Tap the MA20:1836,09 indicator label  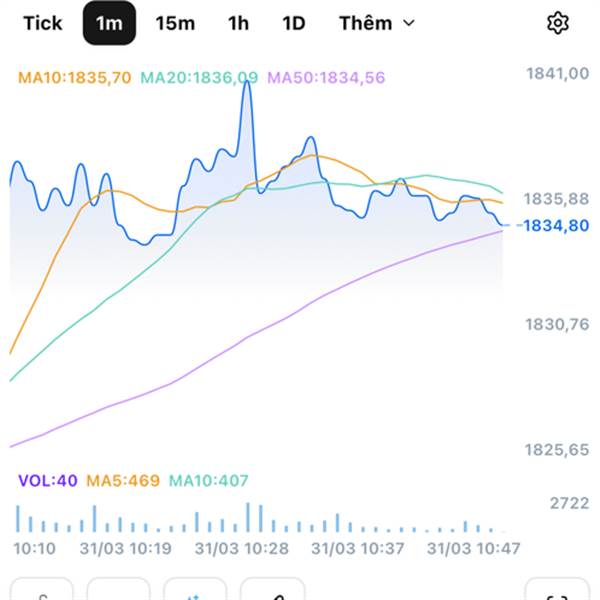click(x=199, y=77)
